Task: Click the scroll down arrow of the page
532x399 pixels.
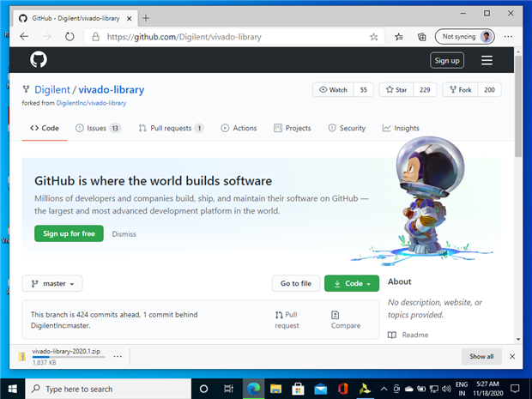Action: 518,339
